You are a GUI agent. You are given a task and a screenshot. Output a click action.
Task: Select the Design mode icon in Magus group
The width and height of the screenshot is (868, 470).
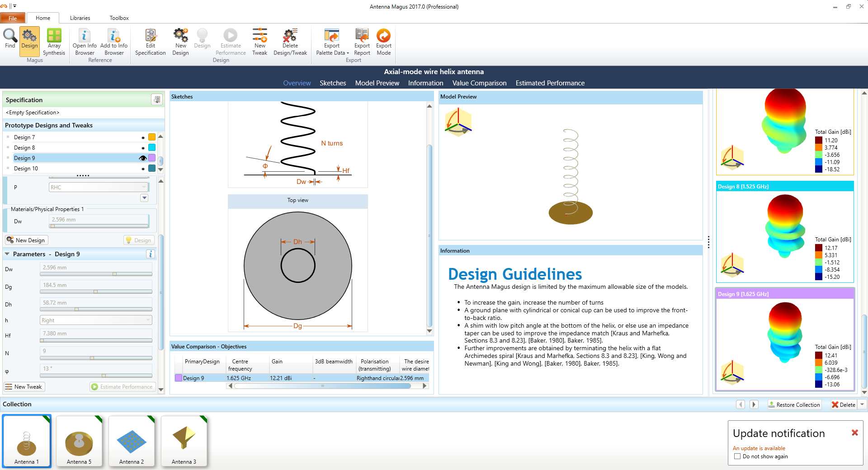click(29, 35)
